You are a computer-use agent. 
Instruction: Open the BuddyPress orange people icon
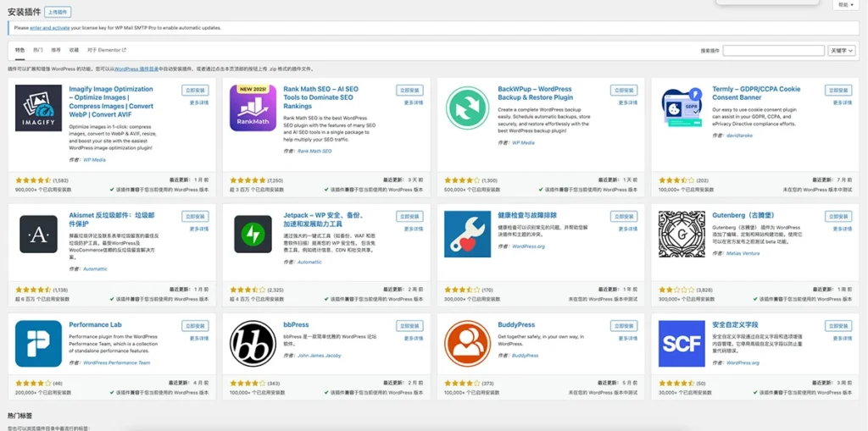pos(467,344)
